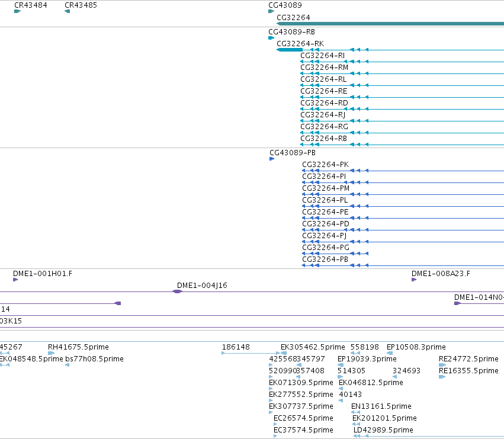Click the EC37574.5prime EST arrow

pyautogui.click(x=275, y=436)
